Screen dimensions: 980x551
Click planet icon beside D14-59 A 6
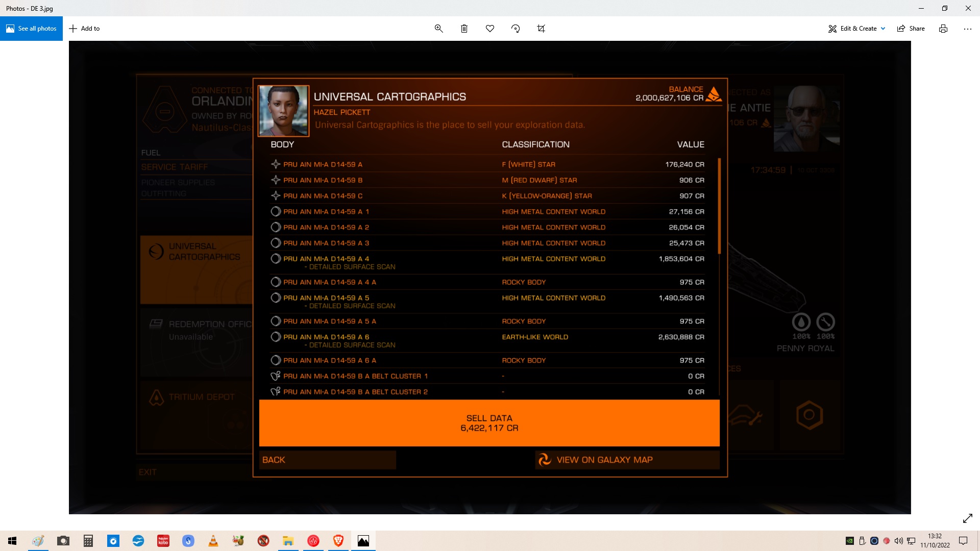(276, 337)
